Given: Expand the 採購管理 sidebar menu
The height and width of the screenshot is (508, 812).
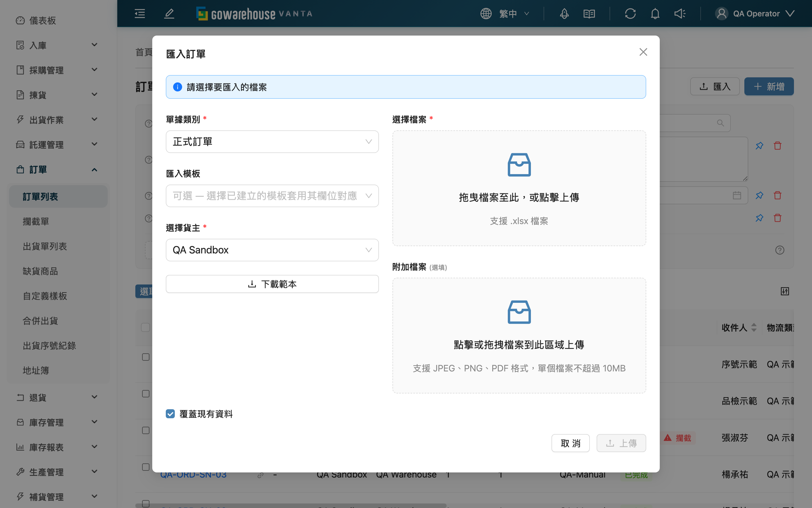Looking at the screenshot, I should pos(58,70).
